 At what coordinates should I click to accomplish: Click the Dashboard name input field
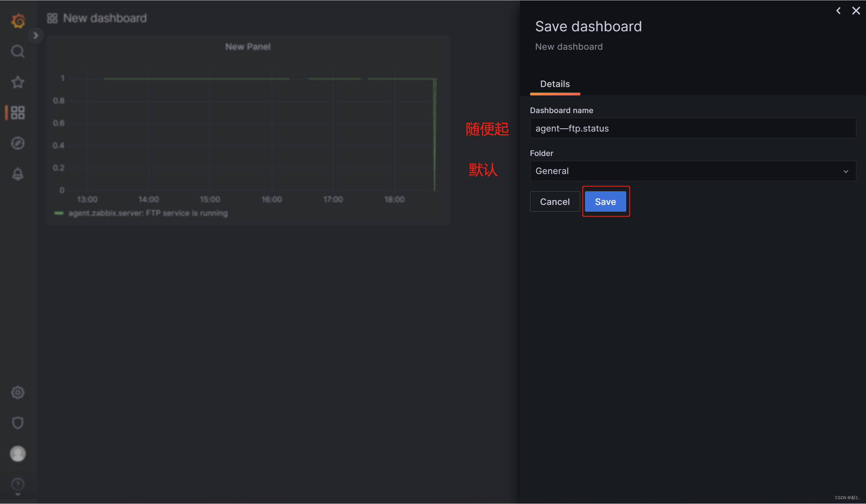tap(693, 128)
